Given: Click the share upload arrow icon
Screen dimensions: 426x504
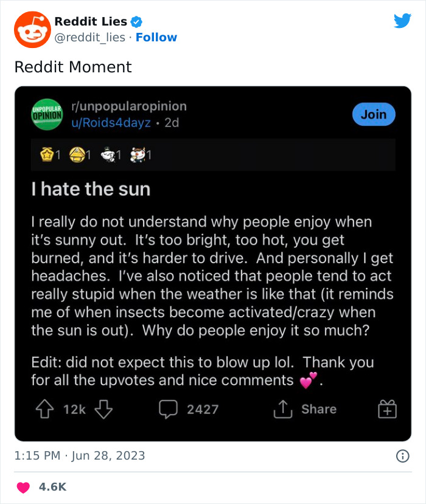Looking at the screenshot, I should pos(283,409).
